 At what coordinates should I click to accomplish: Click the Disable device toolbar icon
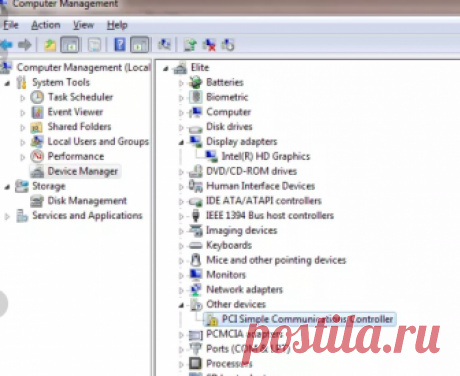coord(228,45)
